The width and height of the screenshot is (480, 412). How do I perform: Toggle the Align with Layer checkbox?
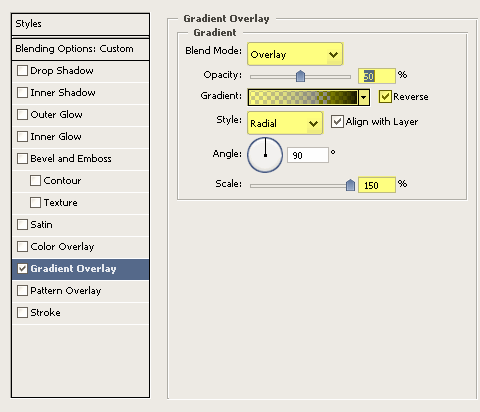click(337, 122)
